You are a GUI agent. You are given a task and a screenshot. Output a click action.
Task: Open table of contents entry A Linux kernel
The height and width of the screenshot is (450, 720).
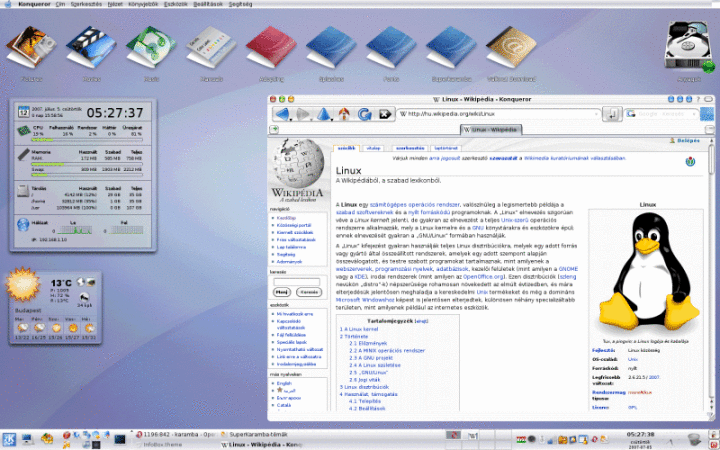359,329
